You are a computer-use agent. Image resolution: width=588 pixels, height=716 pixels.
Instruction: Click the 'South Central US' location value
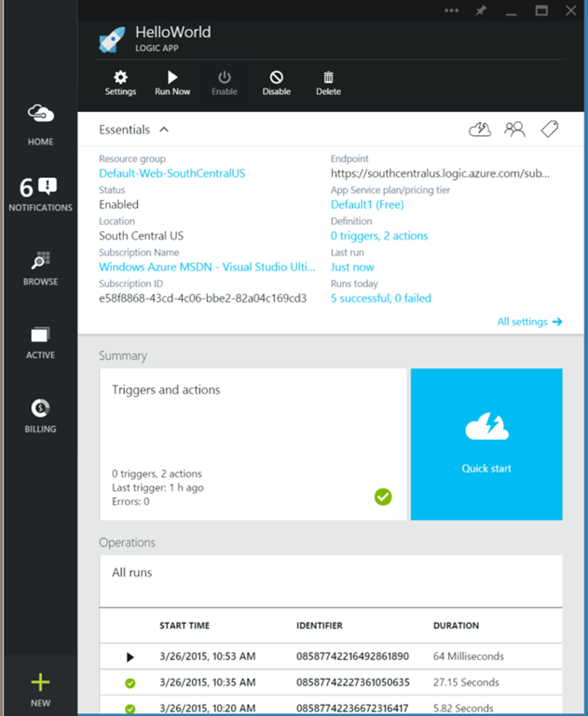141,236
